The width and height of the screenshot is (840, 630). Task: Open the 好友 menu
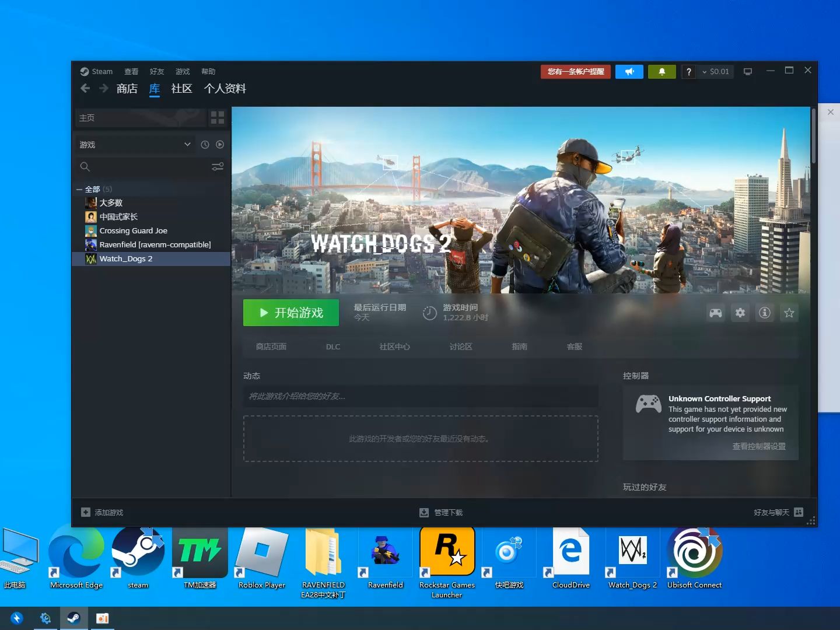pos(157,72)
